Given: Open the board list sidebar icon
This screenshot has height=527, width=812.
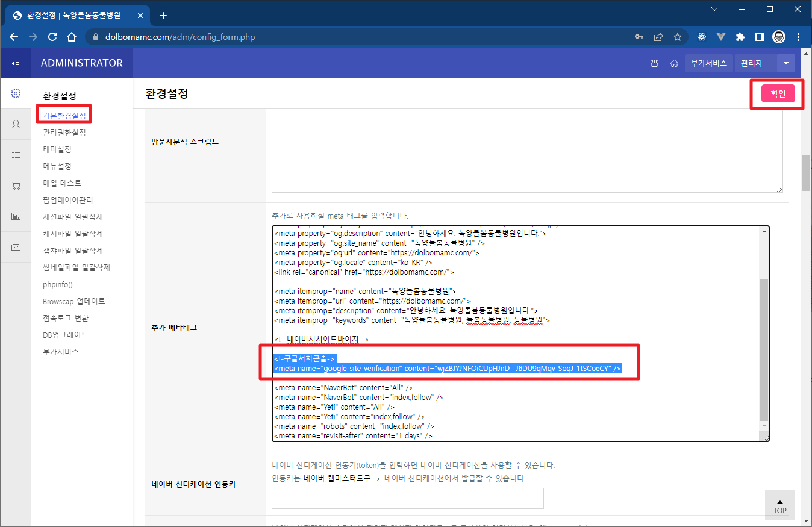Looking at the screenshot, I should pos(16,155).
